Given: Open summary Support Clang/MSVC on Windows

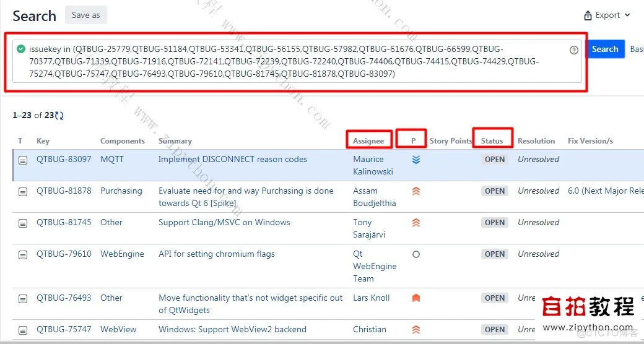Looking at the screenshot, I should coord(224,223).
